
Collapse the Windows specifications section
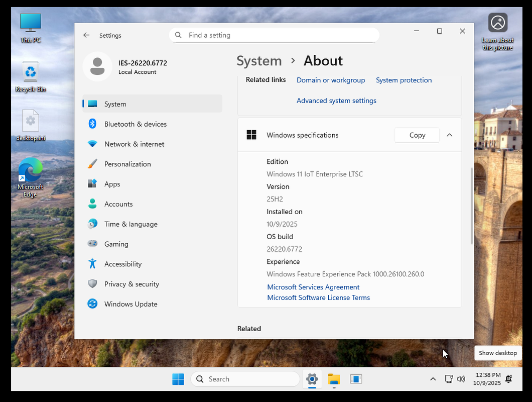coord(450,135)
